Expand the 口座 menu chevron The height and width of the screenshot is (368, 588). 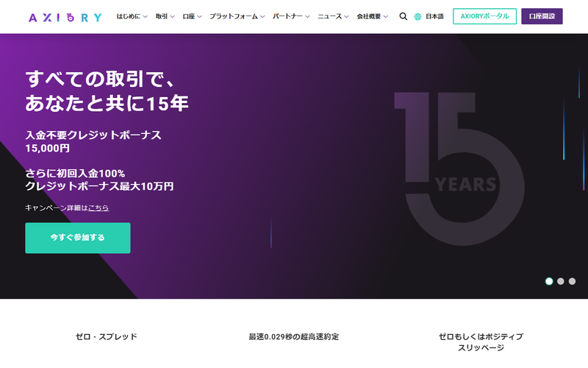click(x=199, y=16)
